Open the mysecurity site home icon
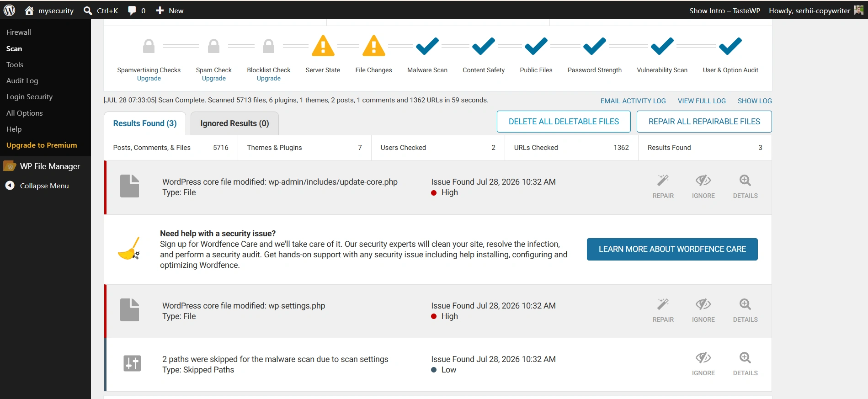The height and width of the screenshot is (399, 868). 29,11
